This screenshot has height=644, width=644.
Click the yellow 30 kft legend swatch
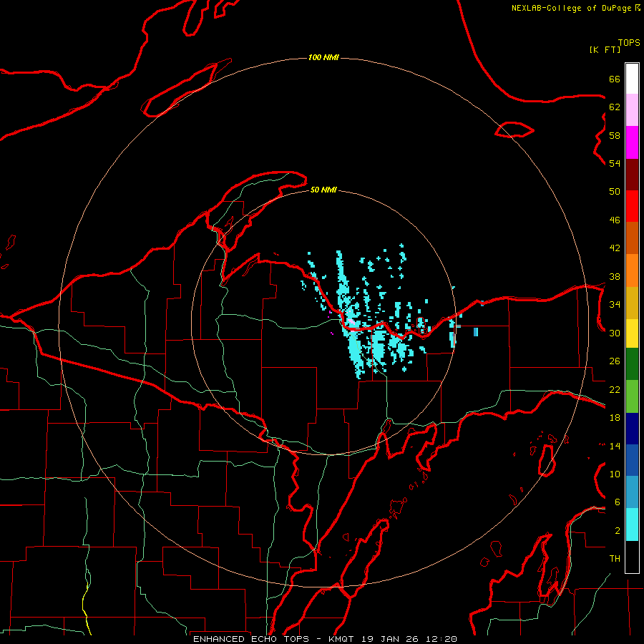[632, 333]
